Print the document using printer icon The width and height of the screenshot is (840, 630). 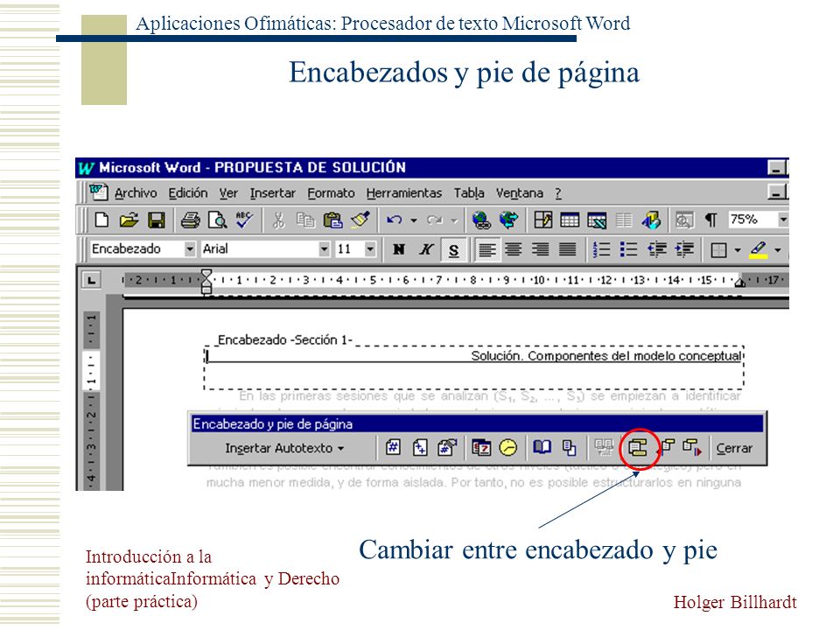190,220
